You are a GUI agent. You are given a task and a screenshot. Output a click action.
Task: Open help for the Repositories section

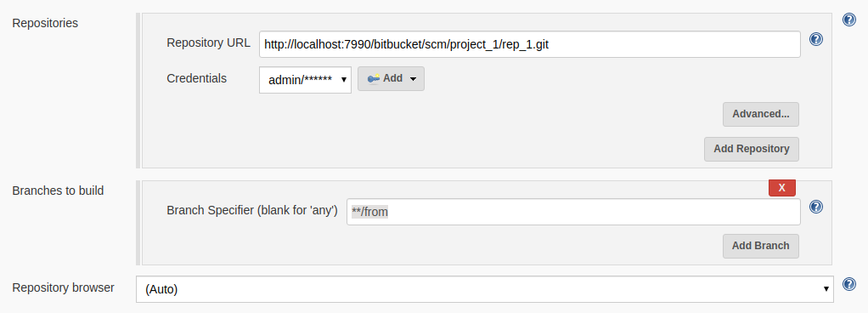[x=849, y=20]
